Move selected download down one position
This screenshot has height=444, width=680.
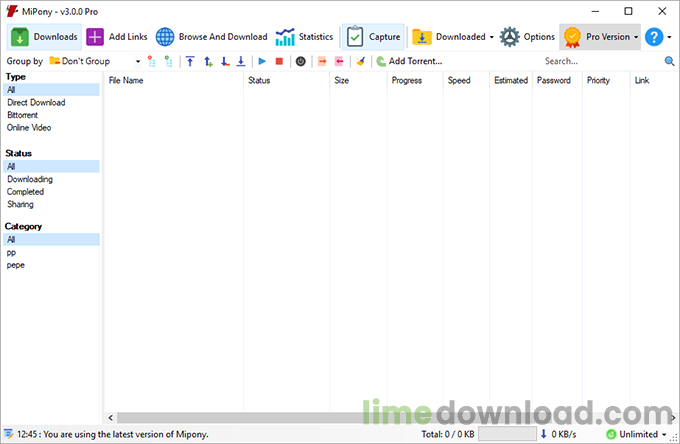point(225,61)
